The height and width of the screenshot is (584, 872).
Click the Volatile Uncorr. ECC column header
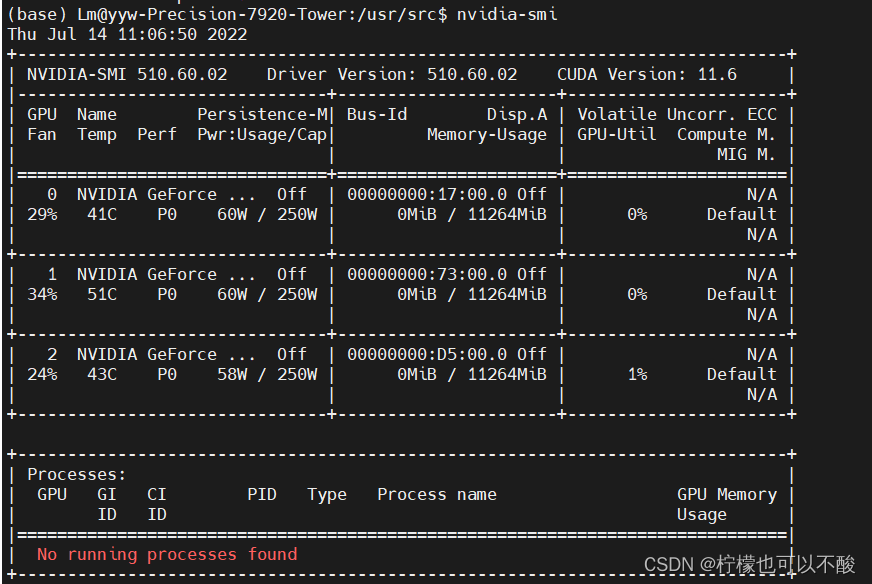tap(677, 114)
